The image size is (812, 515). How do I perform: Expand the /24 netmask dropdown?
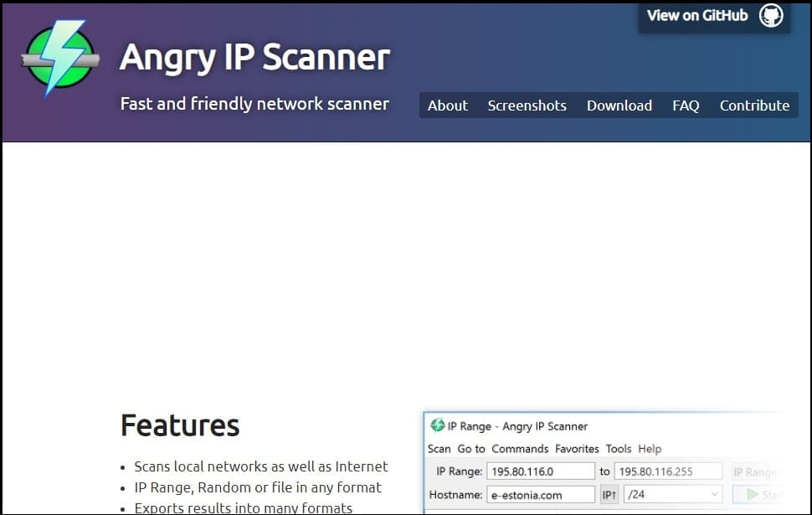(673, 495)
